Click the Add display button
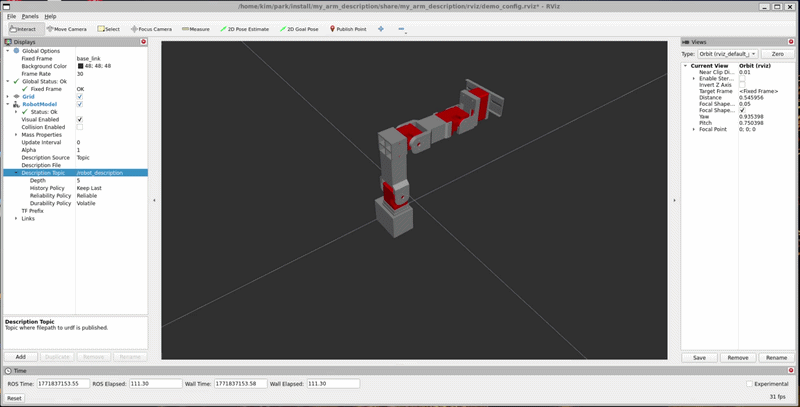The width and height of the screenshot is (800, 407). 20,357
